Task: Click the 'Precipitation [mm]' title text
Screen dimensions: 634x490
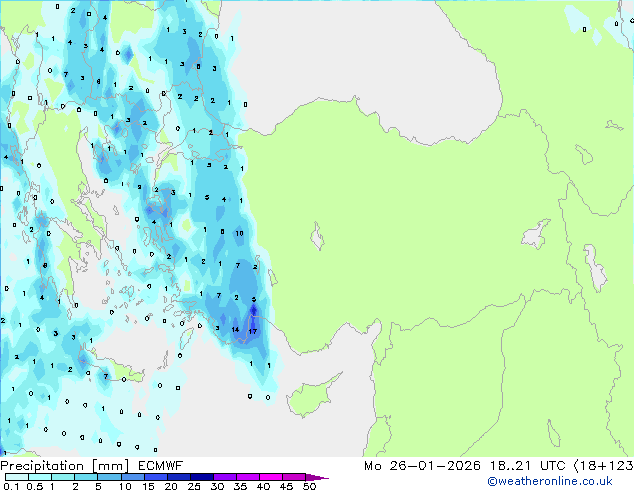Action: click(65, 466)
